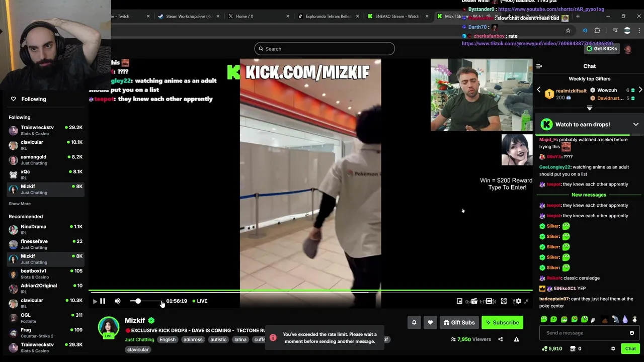Open Mizkif's profile avatar
This screenshot has height=362, width=644.
click(108, 327)
